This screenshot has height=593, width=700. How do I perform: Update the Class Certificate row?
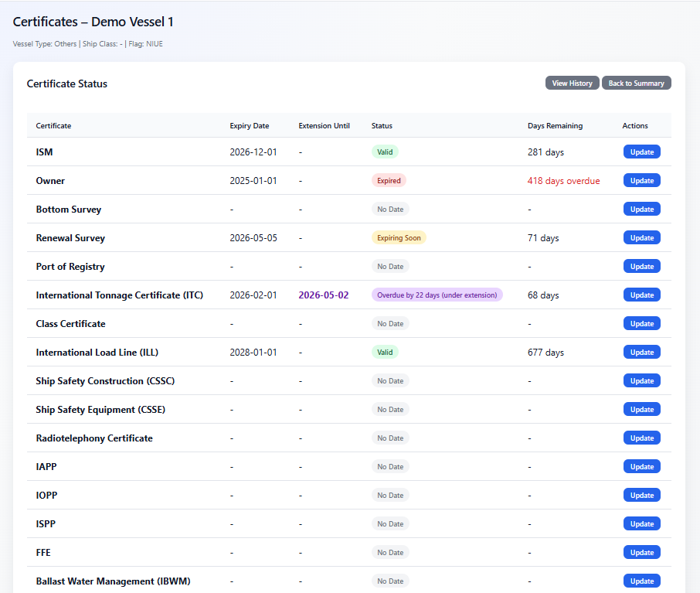(x=641, y=323)
